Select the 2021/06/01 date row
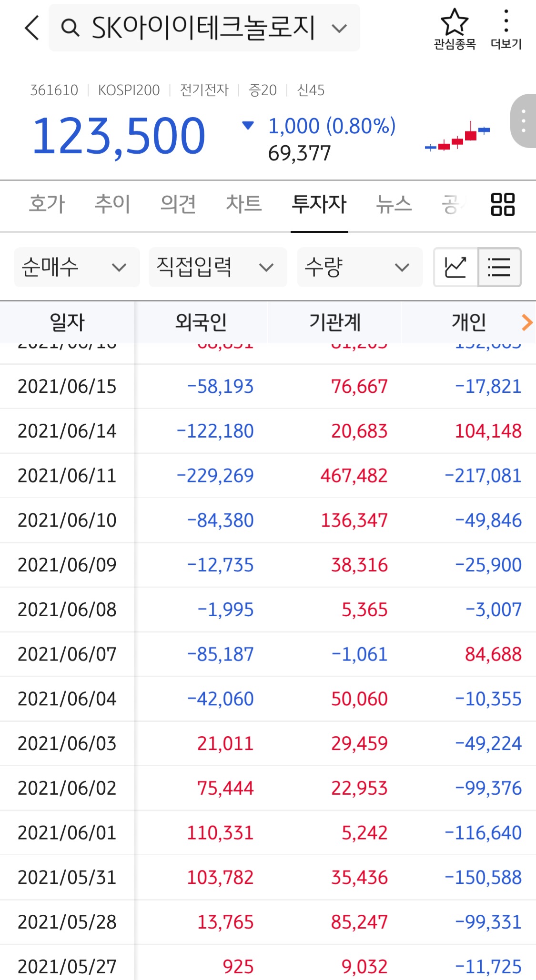This screenshot has width=536, height=980. pos(268,833)
